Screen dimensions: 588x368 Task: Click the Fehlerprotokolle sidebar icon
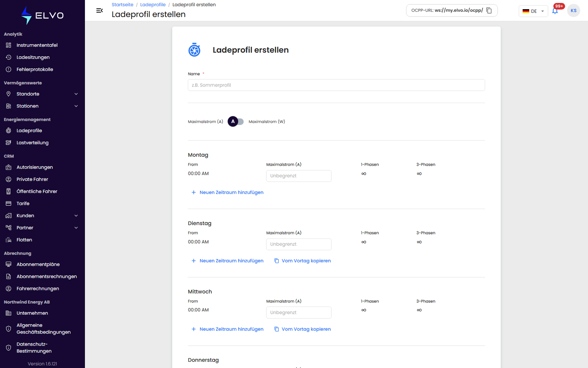(x=8, y=70)
